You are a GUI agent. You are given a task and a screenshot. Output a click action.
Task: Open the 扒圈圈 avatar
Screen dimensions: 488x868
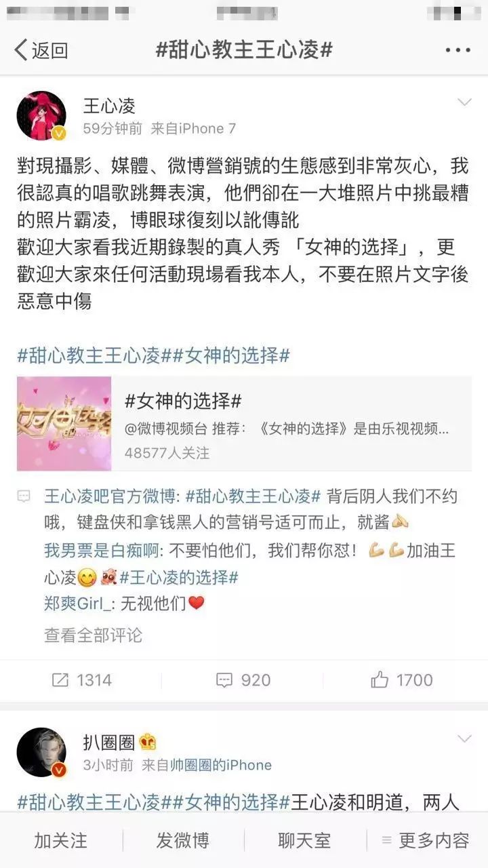click(41, 752)
